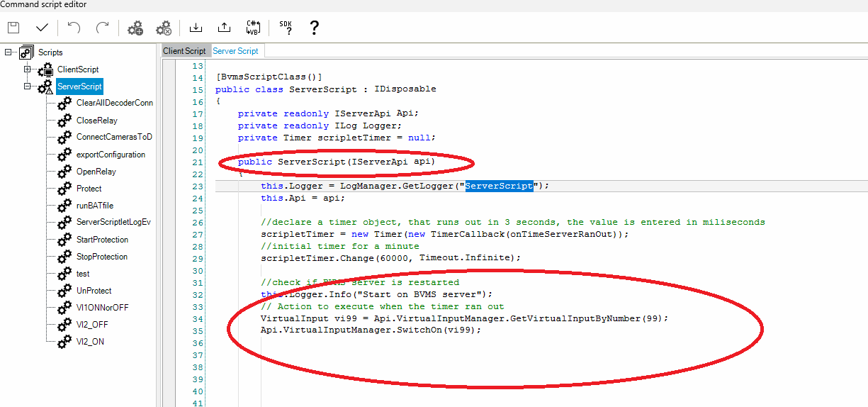868x407 pixels.
Task: Open the SDK help icon
Action: click(x=286, y=28)
